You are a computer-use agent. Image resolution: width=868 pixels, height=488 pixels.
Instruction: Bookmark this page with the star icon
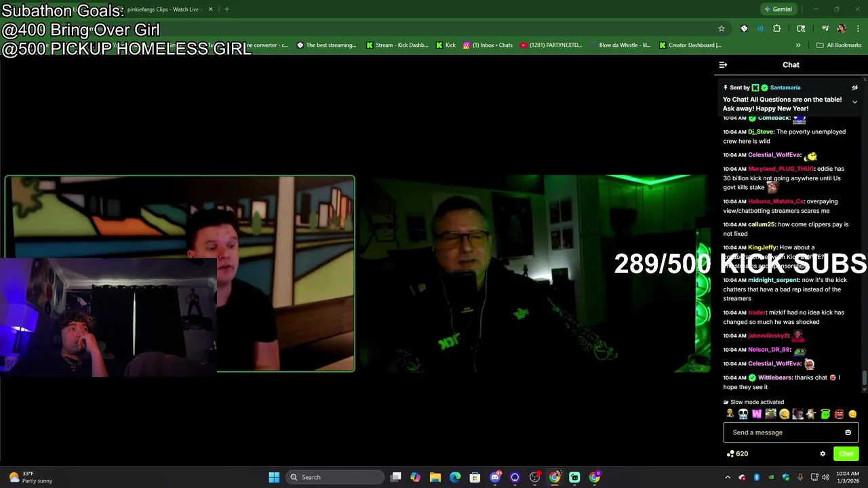tap(722, 28)
